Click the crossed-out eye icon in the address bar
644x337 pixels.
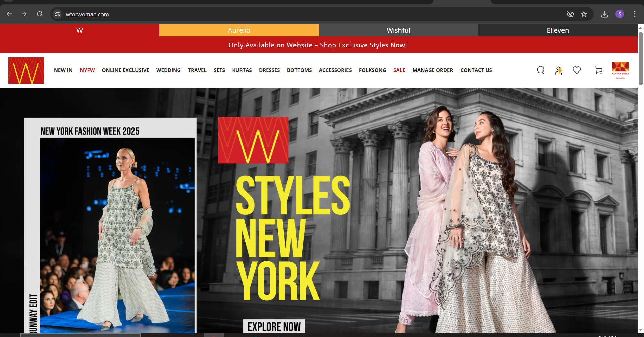coord(570,14)
